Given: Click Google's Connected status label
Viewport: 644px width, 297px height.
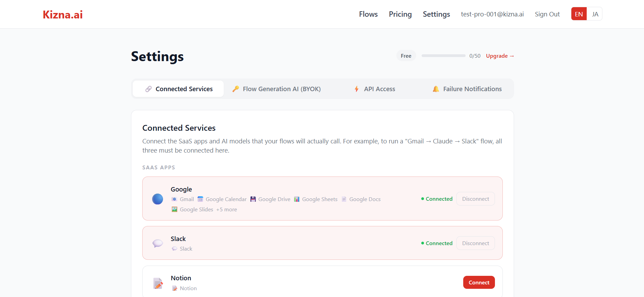Looking at the screenshot, I should pos(437,199).
